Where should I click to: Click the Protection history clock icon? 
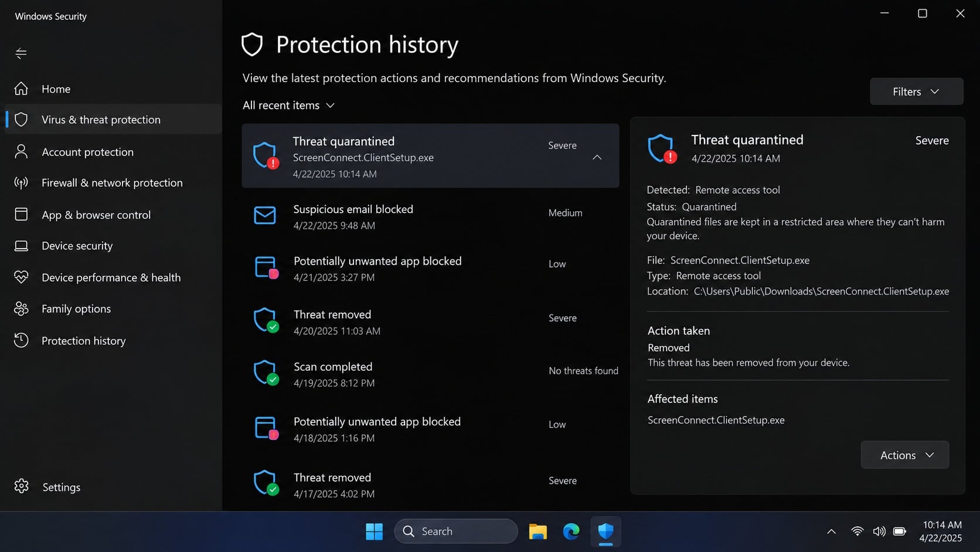[x=21, y=340]
